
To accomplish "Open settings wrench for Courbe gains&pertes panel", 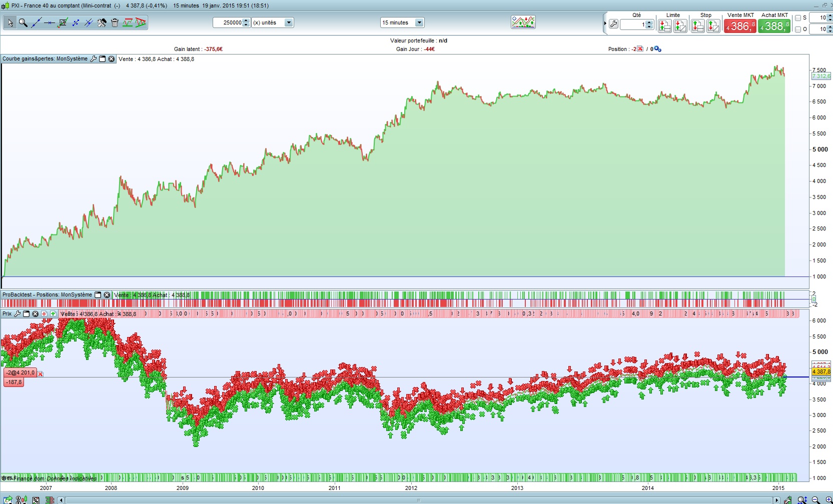I will click(93, 59).
